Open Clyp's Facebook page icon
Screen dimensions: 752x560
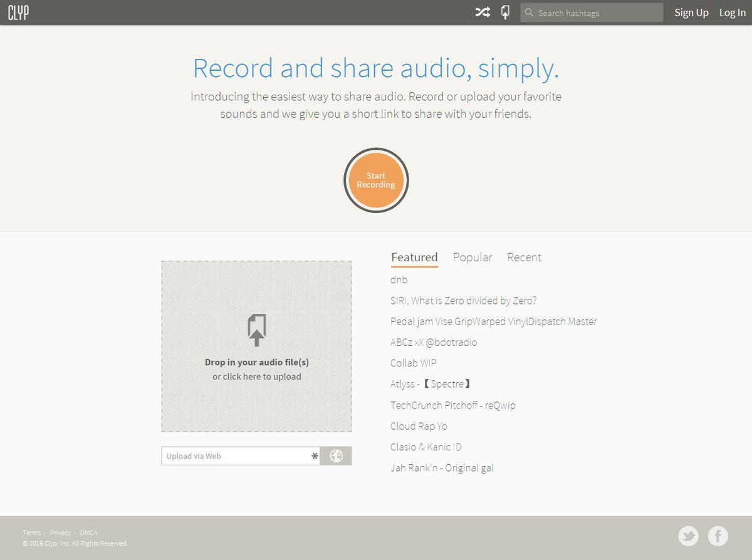(718, 536)
